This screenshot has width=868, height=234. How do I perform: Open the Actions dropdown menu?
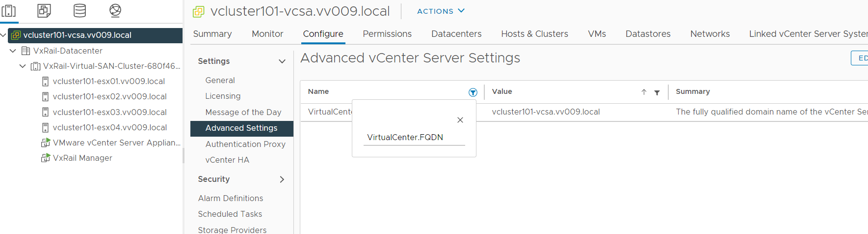click(x=441, y=11)
